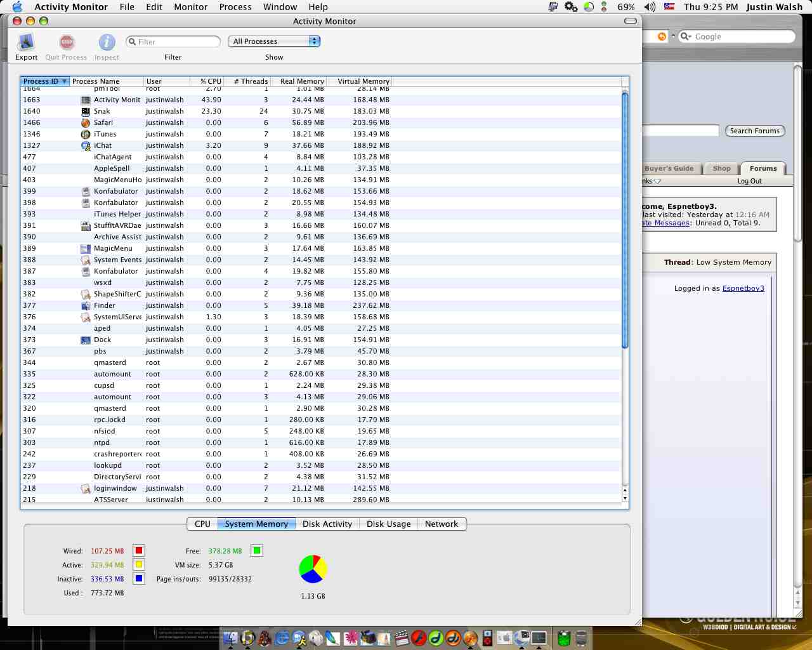Click the Filter search field

coord(173,41)
